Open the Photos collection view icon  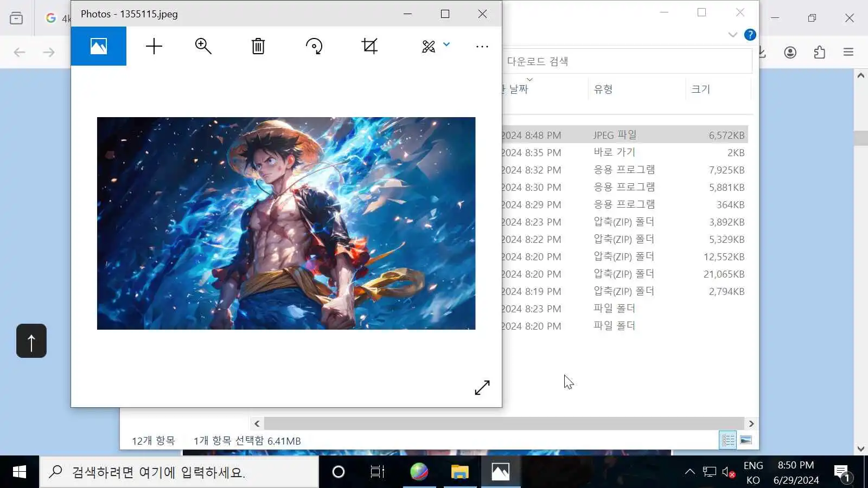coord(99,46)
